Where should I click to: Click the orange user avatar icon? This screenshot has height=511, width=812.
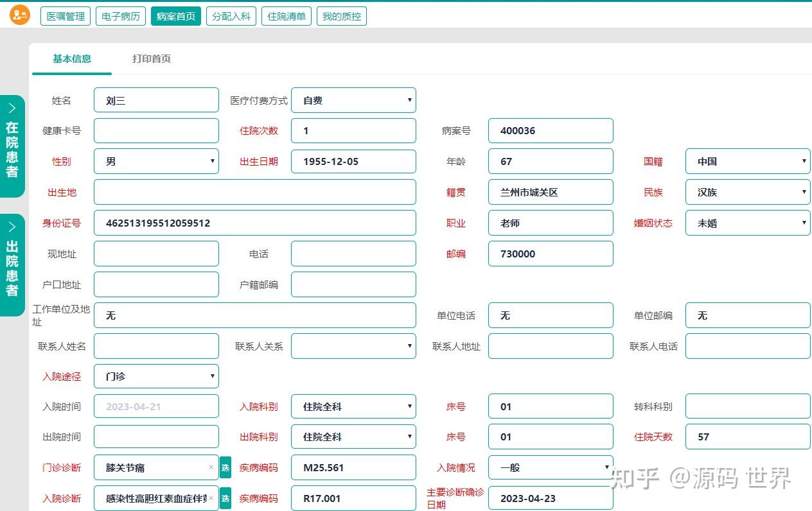(19, 14)
